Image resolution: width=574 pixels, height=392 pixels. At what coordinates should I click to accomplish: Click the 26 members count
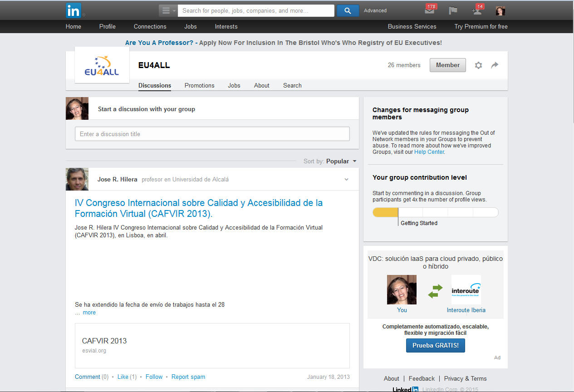pyautogui.click(x=404, y=65)
